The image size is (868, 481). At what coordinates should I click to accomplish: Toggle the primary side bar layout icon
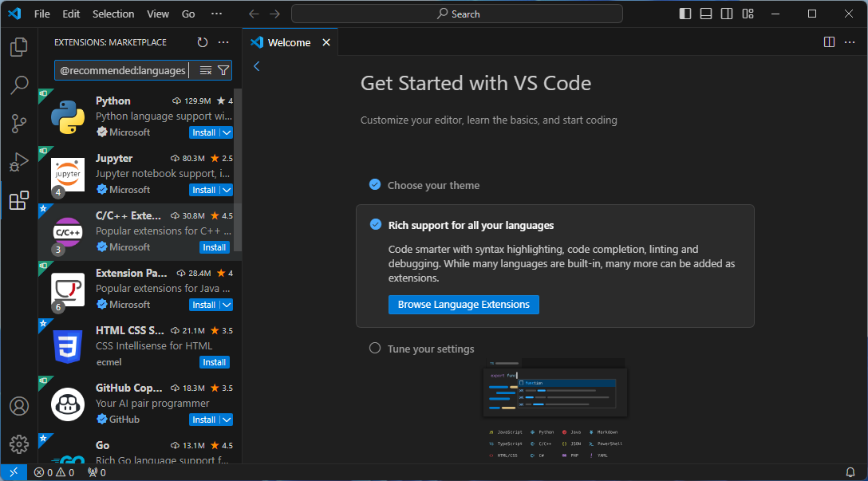pos(685,14)
